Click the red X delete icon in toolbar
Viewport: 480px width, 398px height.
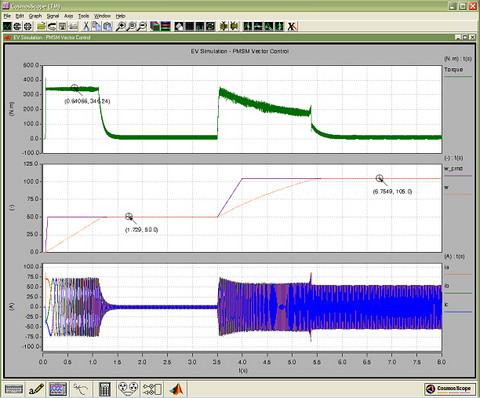pos(292,26)
